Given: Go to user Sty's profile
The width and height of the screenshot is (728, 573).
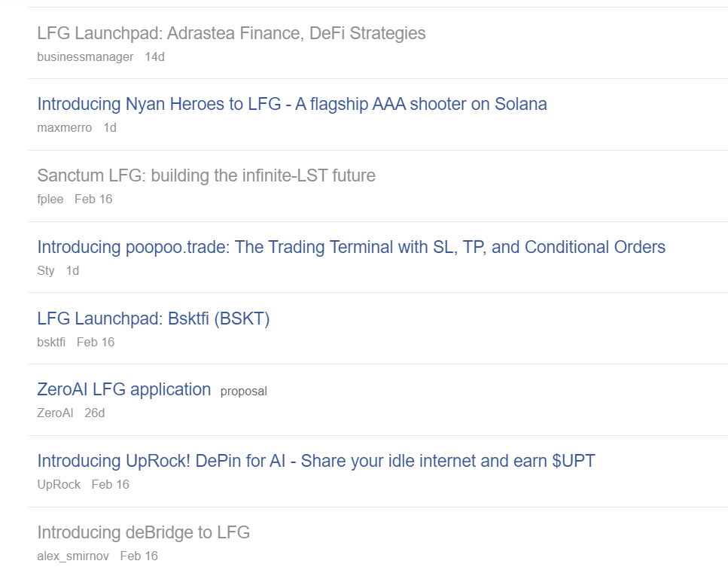Looking at the screenshot, I should [45, 270].
